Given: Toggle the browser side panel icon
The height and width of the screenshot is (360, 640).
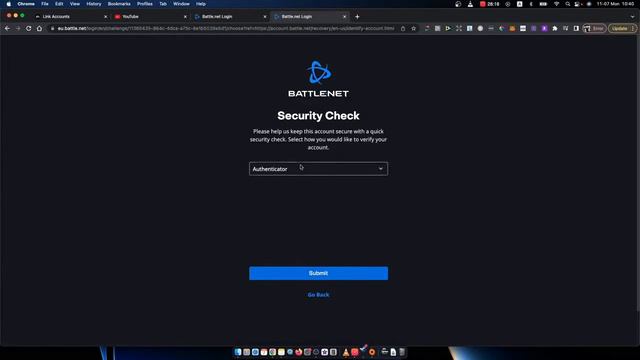Looking at the screenshot, I should (x=576, y=29).
